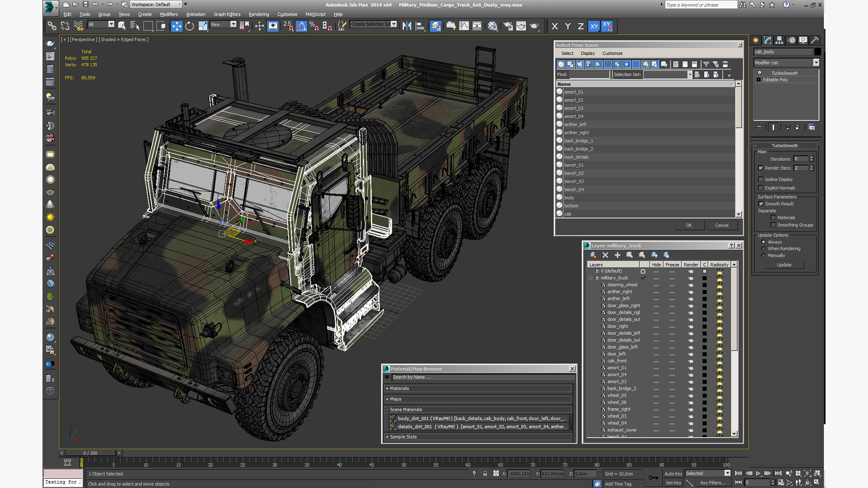Open the Workspace Default dropdown
868x488 pixels.
[156, 5]
